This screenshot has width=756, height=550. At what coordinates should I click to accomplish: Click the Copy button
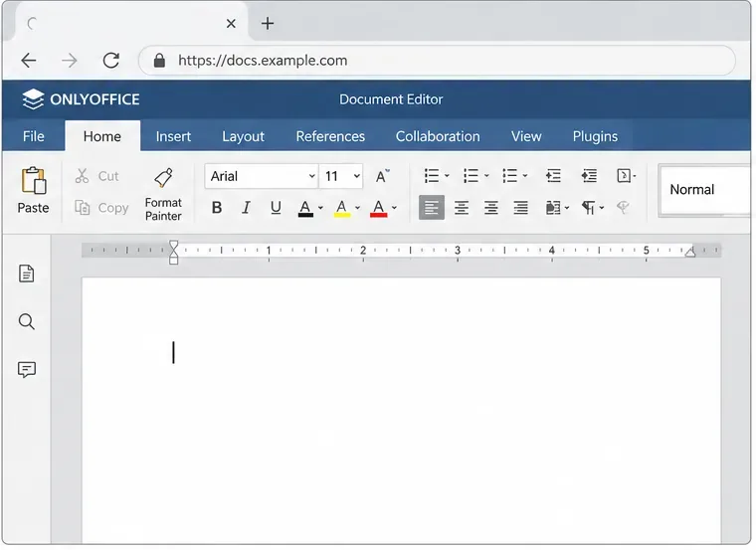pos(101,208)
